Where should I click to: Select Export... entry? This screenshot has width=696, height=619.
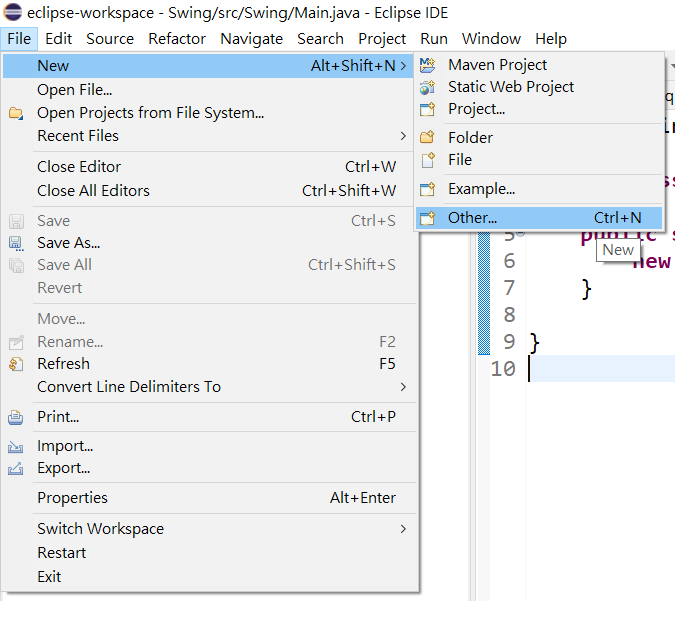[x=209, y=469]
